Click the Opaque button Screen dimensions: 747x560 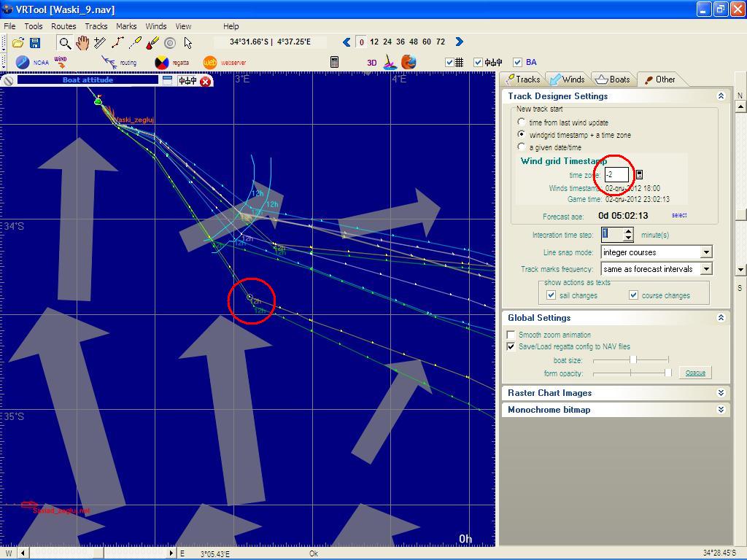(695, 373)
